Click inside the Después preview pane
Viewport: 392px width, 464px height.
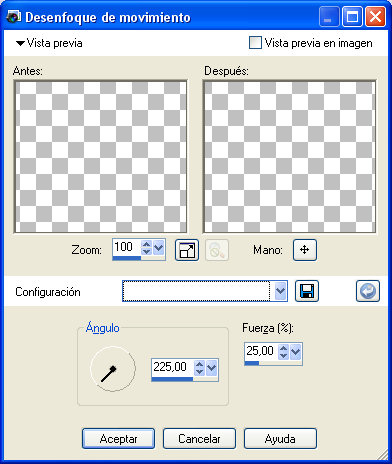[289, 157]
